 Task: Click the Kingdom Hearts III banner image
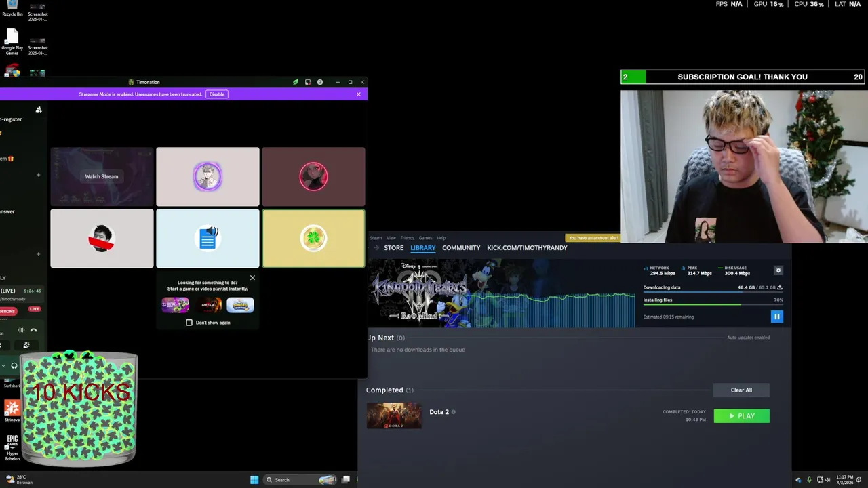[x=420, y=294]
